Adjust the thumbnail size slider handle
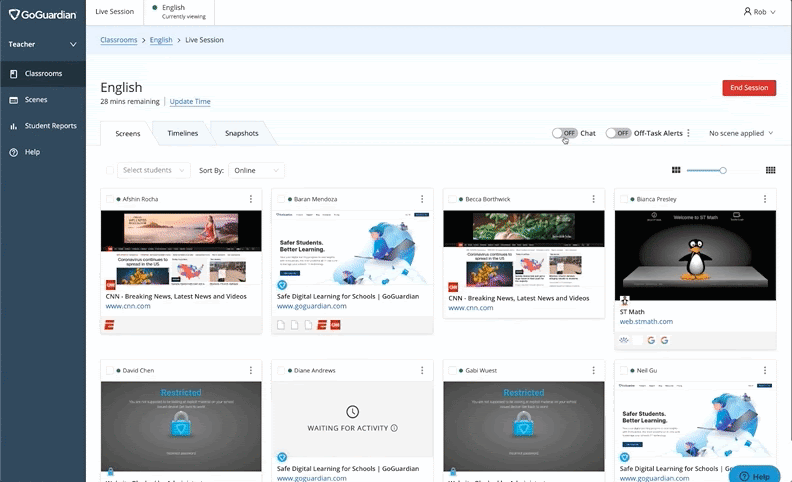 (723, 170)
